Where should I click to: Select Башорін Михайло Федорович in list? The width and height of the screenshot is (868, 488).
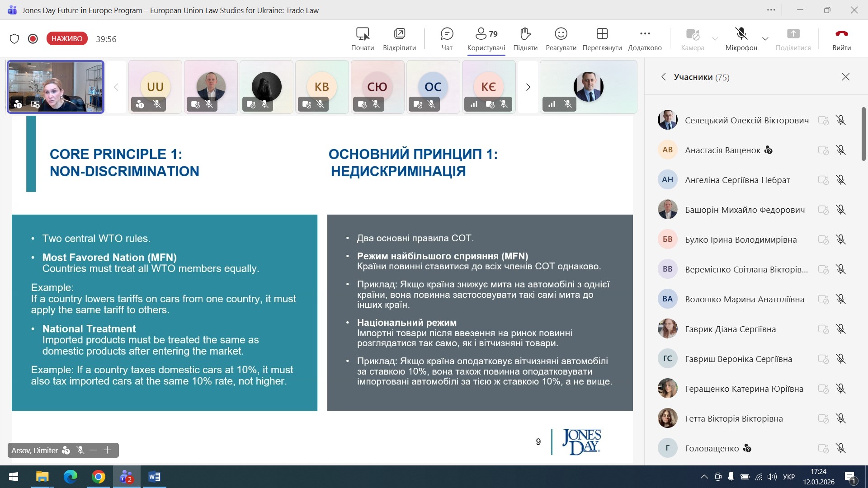coord(744,210)
